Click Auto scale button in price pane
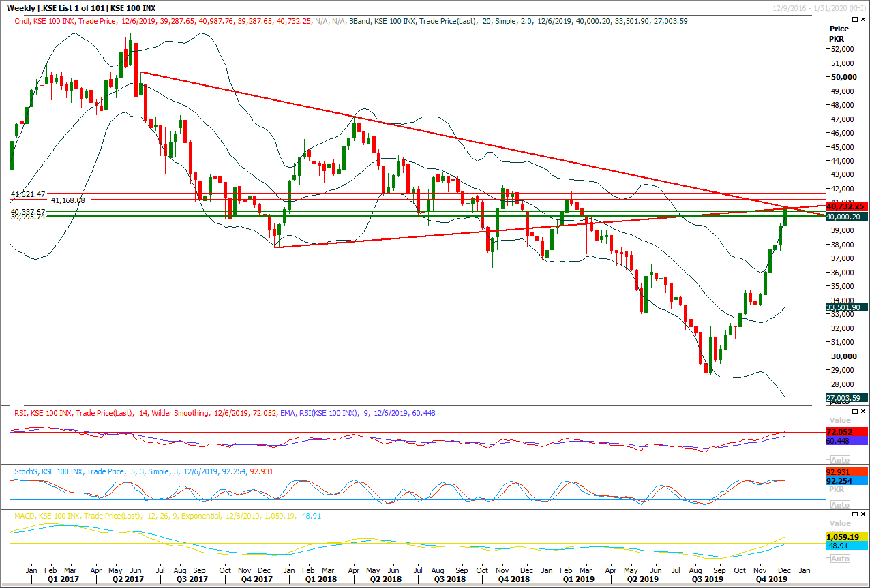Screen dimensions: 870x588 pos(840,403)
